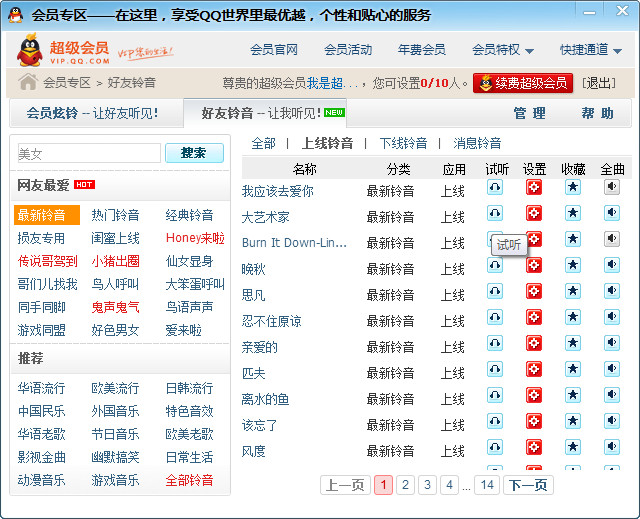Click 下一页 next page button

pyautogui.click(x=528, y=485)
